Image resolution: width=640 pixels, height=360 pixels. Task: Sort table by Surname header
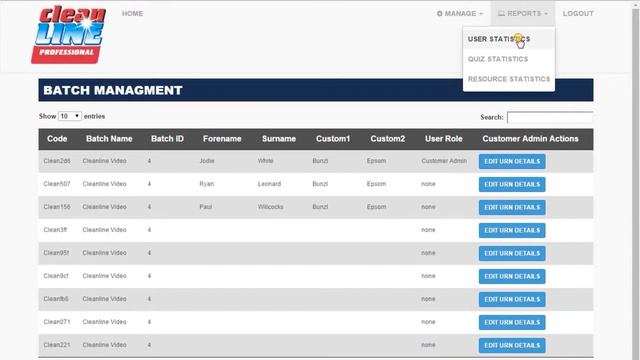279,139
